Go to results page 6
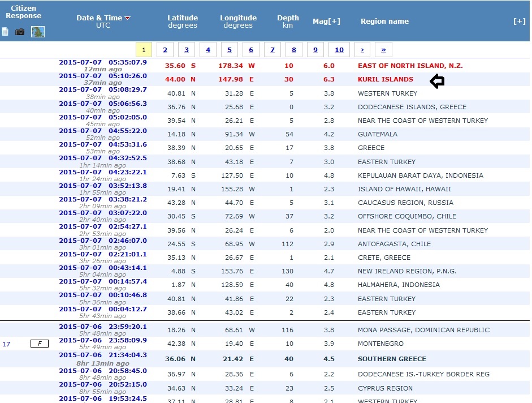The height and width of the screenshot is (403, 532). (x=251, y=50)
